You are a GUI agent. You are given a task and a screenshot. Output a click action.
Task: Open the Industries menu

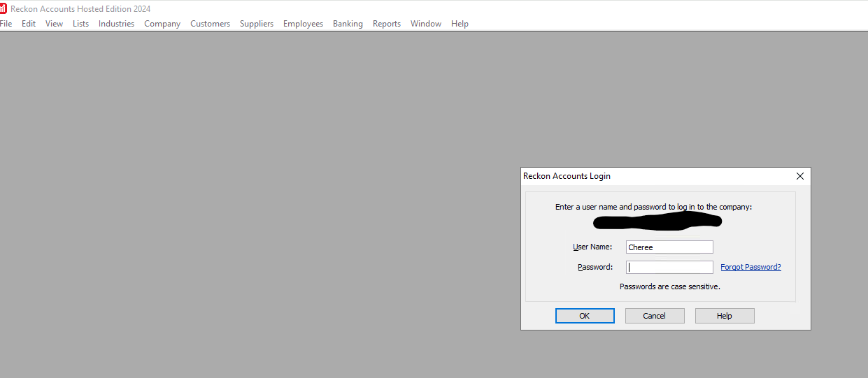coord(116,24)
